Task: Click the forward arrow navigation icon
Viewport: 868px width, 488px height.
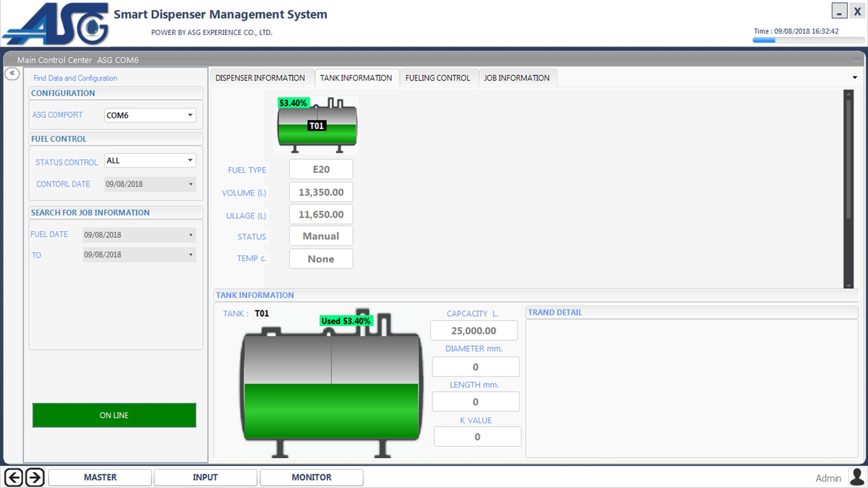Action: (35, 478)
